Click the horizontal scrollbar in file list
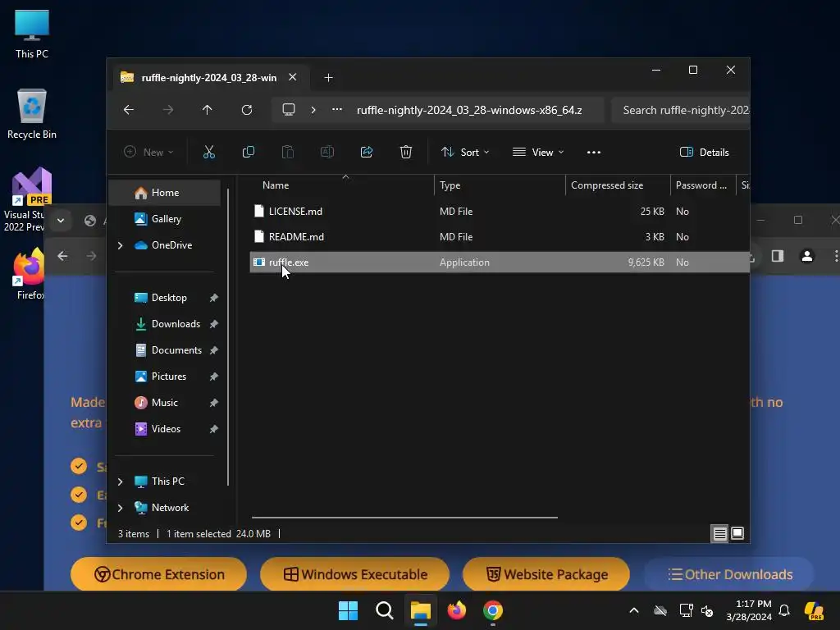This screenshot has width=840, height=630. pos(404,518)
